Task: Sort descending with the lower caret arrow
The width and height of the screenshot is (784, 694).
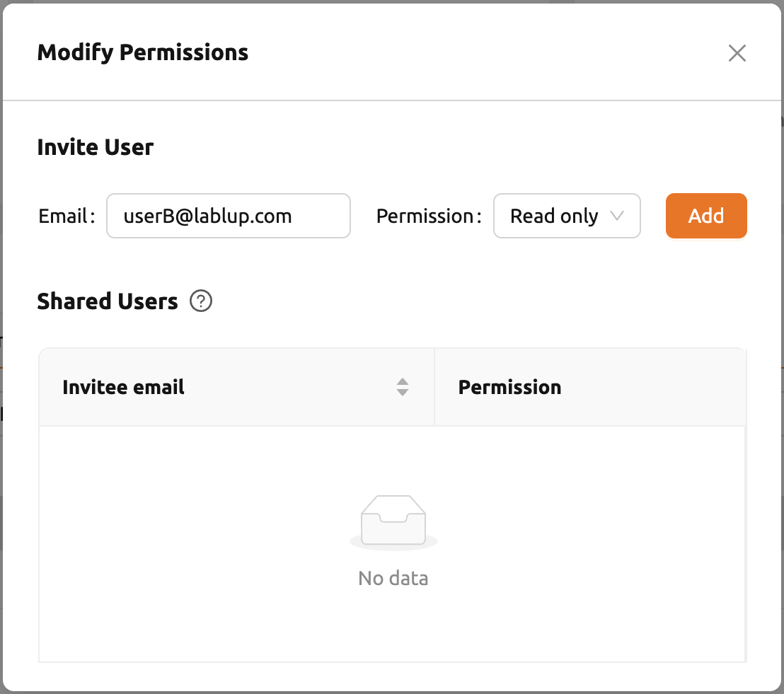Action: pos(403,393)
